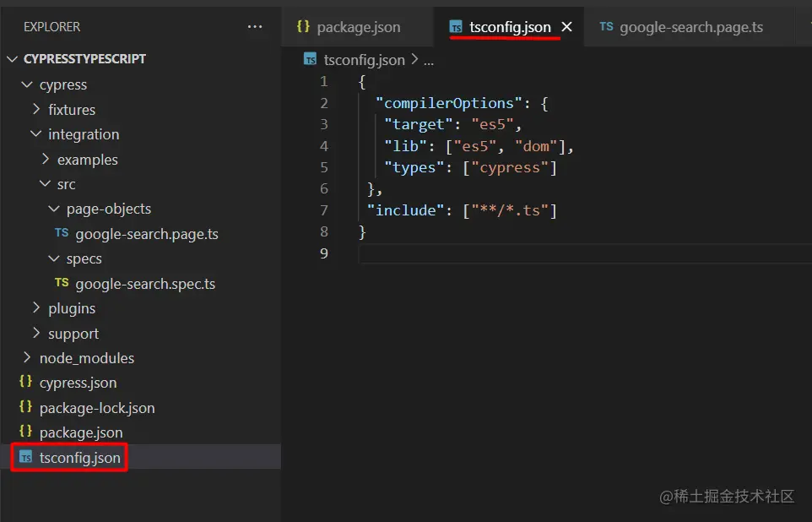This screenshot has width=812, height=522.
Task: Open the Explorer more actions menu
Action: [x=255, y=26]
